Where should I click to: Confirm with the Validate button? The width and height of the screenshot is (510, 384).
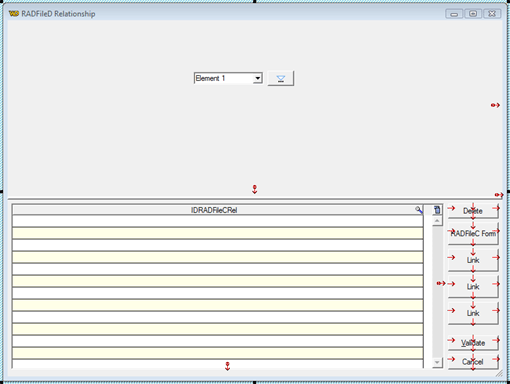click(x=473, y=343)
